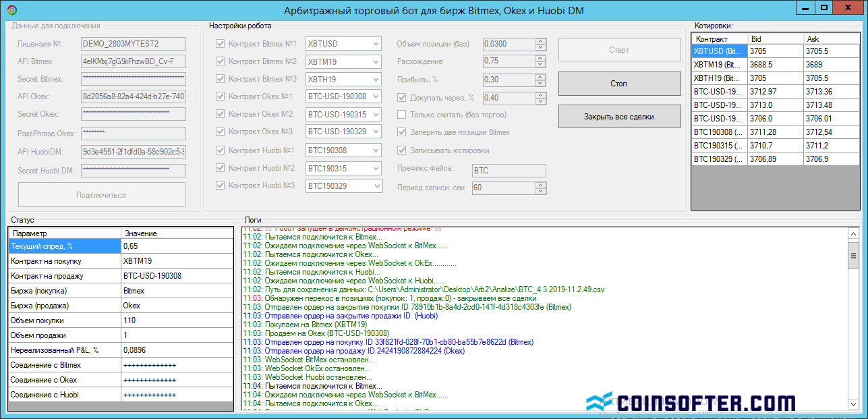The height and width of the screenshot is (419, 868).
Task: Click the Объем позиции stepper 0,0300
Action: pyautogui.click(x=514, y=44)
